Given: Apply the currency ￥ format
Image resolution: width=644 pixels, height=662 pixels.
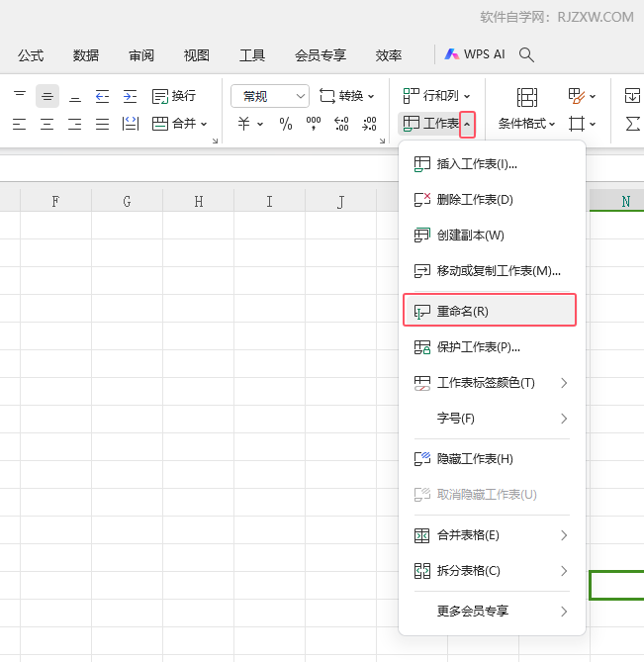Looking at the screenshot, I should (x=244, y=124).
